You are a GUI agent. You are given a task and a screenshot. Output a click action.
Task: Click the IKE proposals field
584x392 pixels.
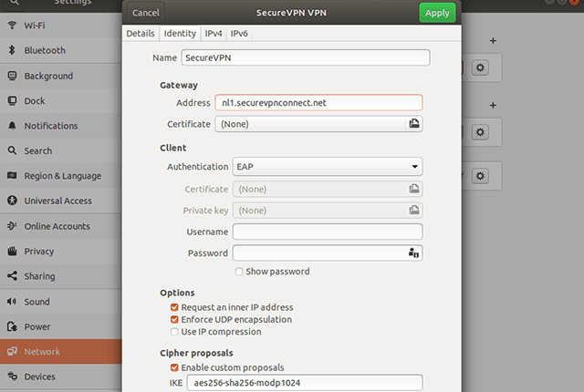(305, 383)
